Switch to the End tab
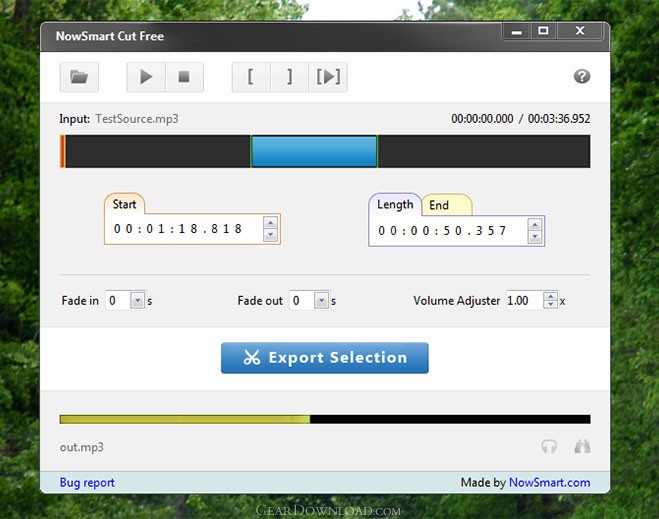 [x=447, y=205]
